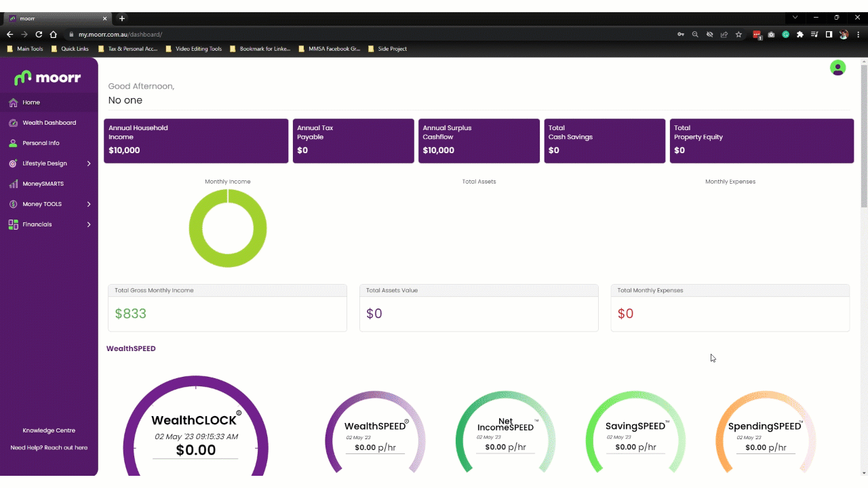This screenshot has width=868, height=488.
Task: Click the Total Assets Value $0 amount
Action: click(374, 314)
